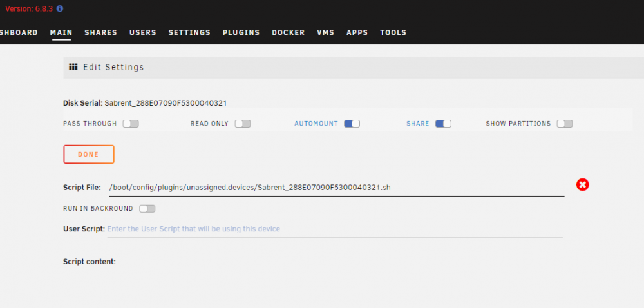The width and height of the screenshot is (644, 308).
Task: Go to the Users tab
Action: (143, 32)
